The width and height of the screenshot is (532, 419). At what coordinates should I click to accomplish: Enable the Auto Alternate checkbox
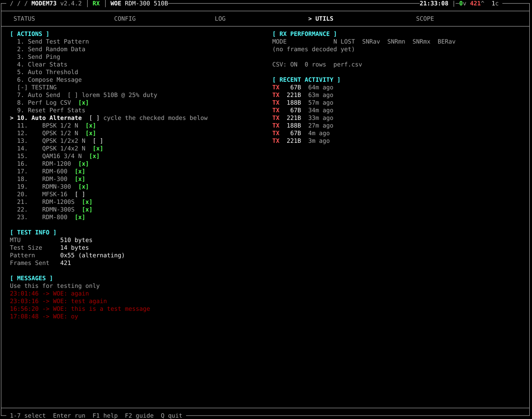pos(94,118)
